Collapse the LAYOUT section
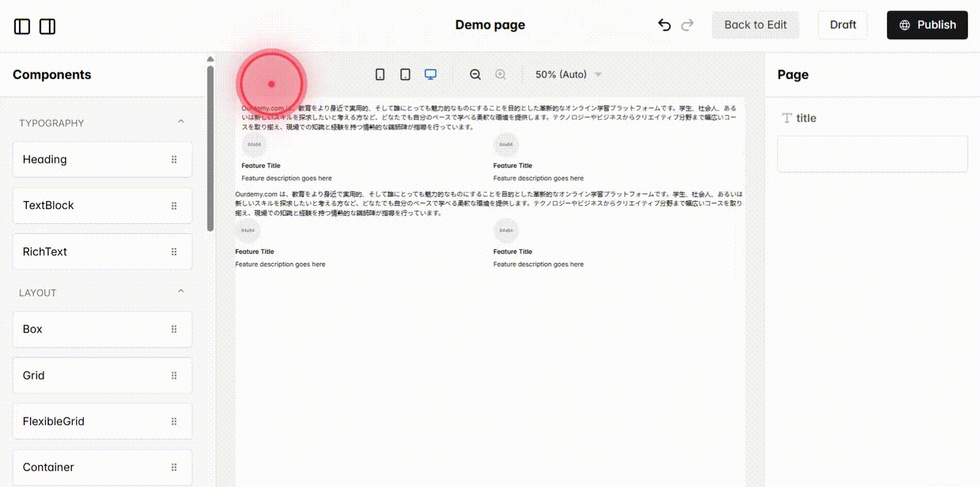 pos(180,290)
